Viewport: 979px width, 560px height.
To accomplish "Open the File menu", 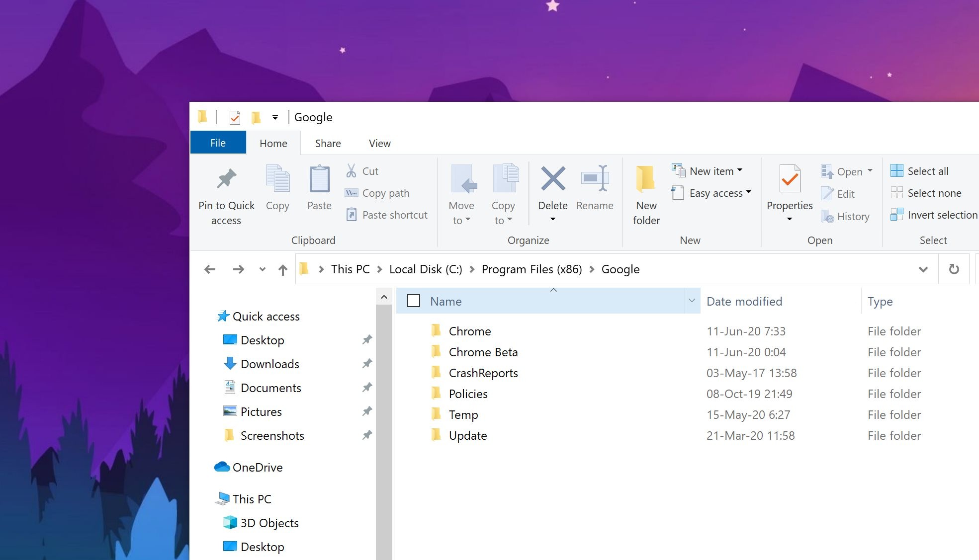I will coord(218,143).
